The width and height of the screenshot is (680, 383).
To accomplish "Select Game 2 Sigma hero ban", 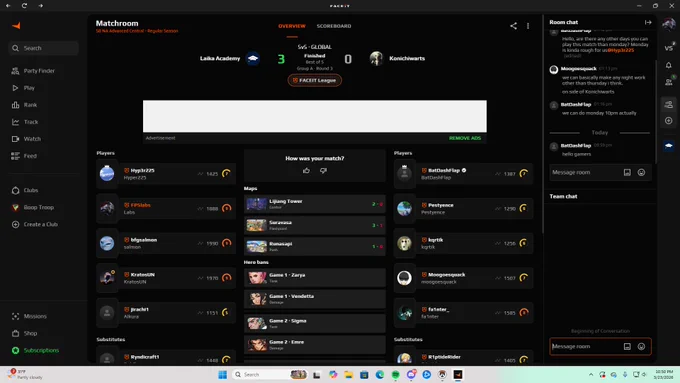I will pos(315,324).
